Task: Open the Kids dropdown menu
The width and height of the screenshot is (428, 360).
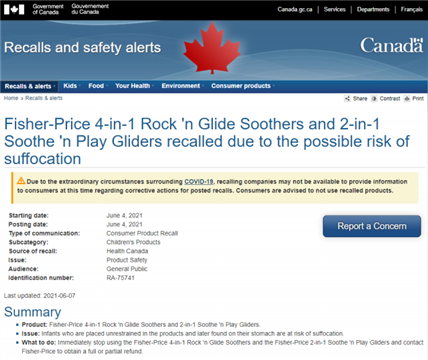Action: pyautogui.click(x=72, y=86)
